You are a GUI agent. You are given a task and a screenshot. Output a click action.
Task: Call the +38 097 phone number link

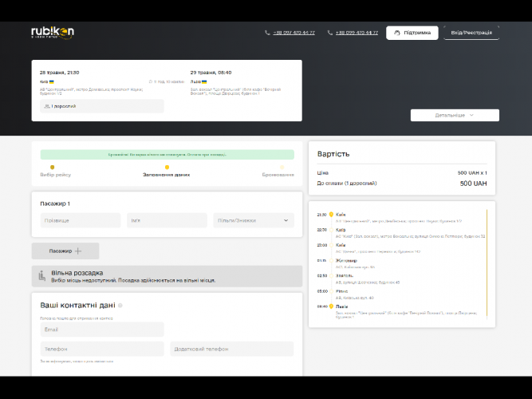click(294, 33)
